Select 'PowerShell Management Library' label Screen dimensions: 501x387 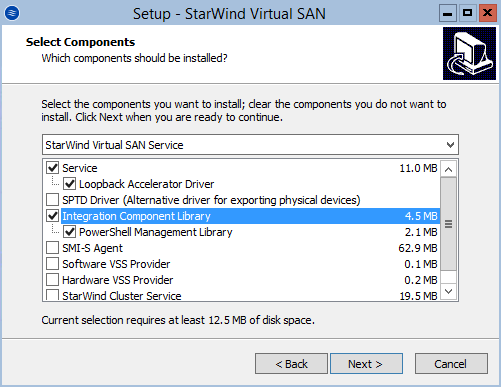point(156,232)
